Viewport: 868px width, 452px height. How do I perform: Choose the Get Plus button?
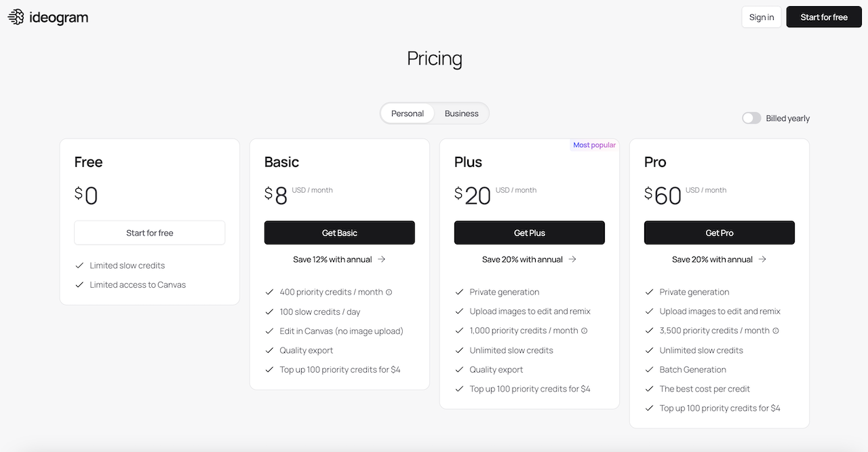point(530,233)
